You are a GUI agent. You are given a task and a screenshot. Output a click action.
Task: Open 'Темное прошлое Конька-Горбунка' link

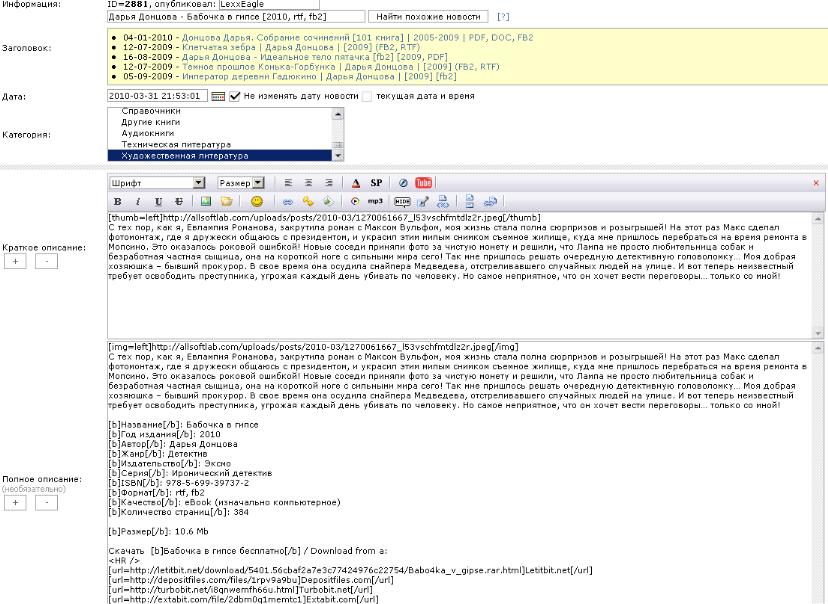(x=341, y=67)
